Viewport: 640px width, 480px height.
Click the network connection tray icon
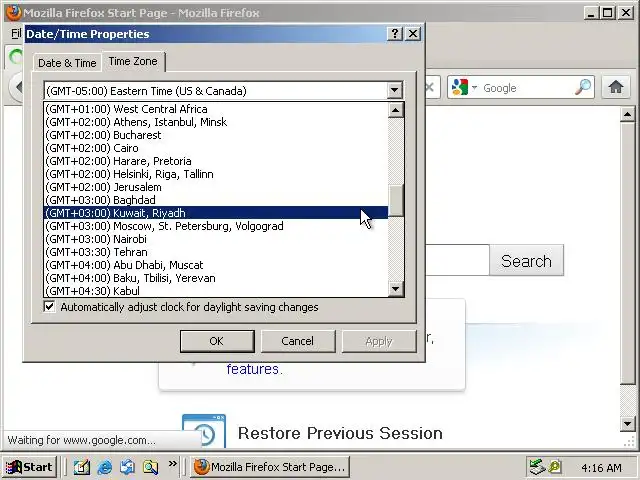coord(537,467)
